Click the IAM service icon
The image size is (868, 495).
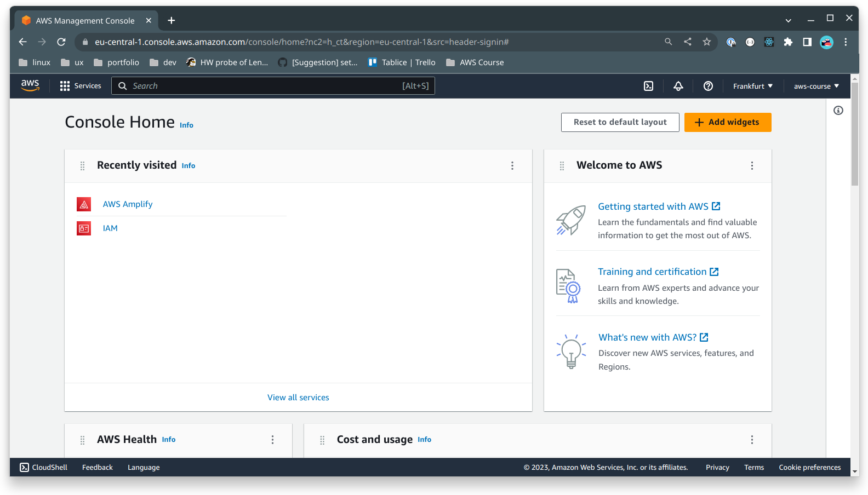coord(84,228)
